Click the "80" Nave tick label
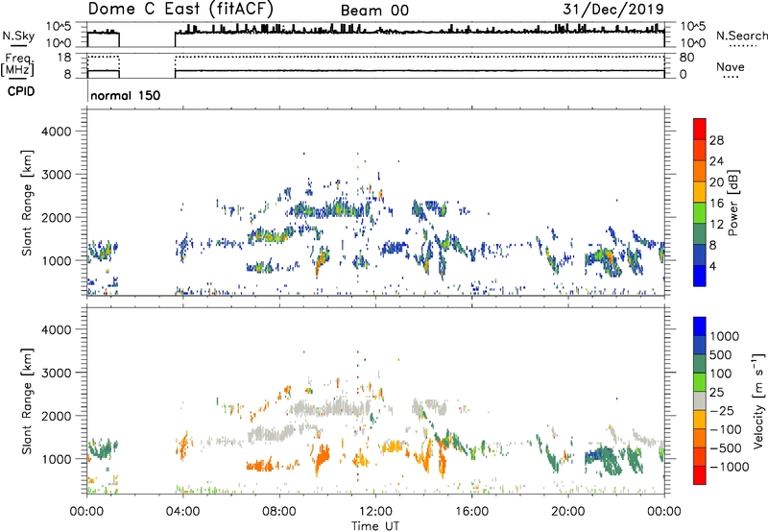Viewport: 768px width, 532px height. click(686, 58)
